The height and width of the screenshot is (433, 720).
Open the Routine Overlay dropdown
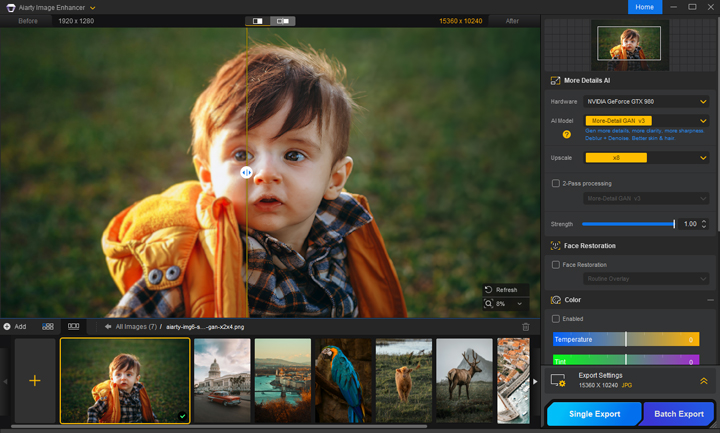pyautogui.click(x=646, y=279)
